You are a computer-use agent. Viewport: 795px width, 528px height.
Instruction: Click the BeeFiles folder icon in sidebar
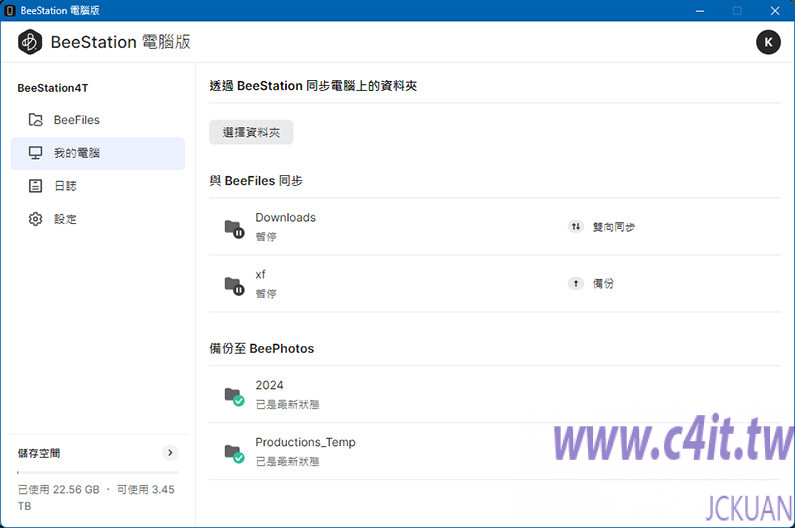[x=35, y=120]
